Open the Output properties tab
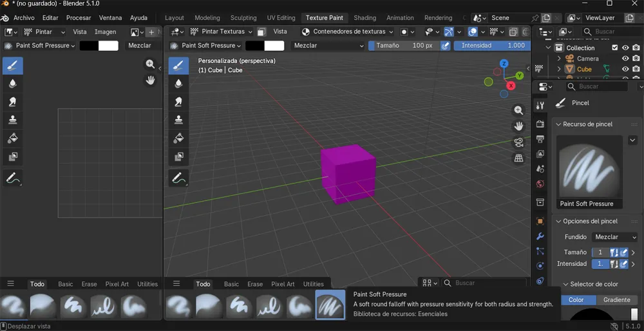The image size is (644, 331). [x=540, y=139]
